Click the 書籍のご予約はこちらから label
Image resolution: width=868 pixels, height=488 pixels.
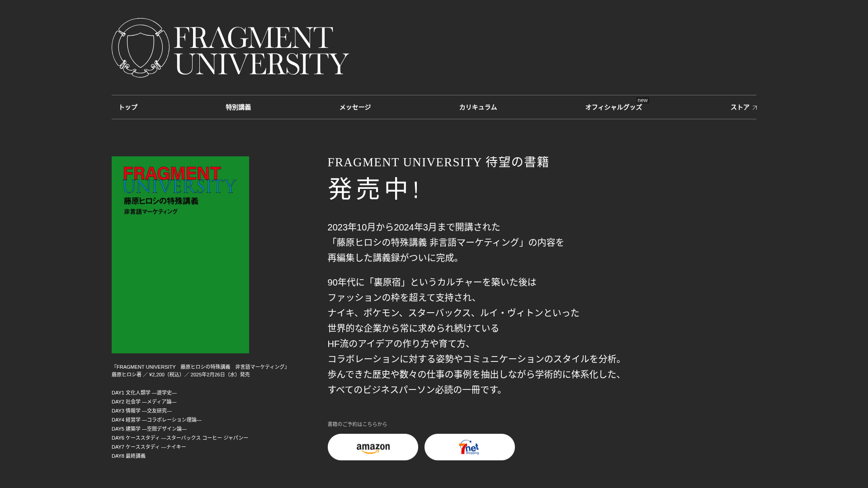tap(358, 424)
